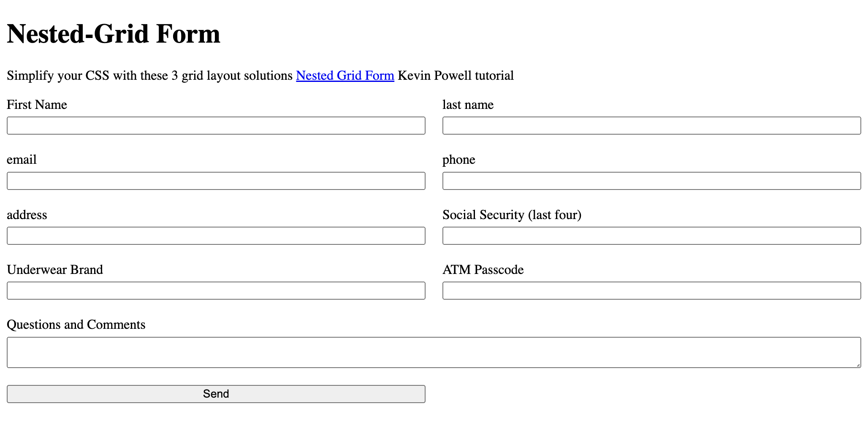Select the email input field
The width and height of the screenshot is (868, 428).
[216, 181]
